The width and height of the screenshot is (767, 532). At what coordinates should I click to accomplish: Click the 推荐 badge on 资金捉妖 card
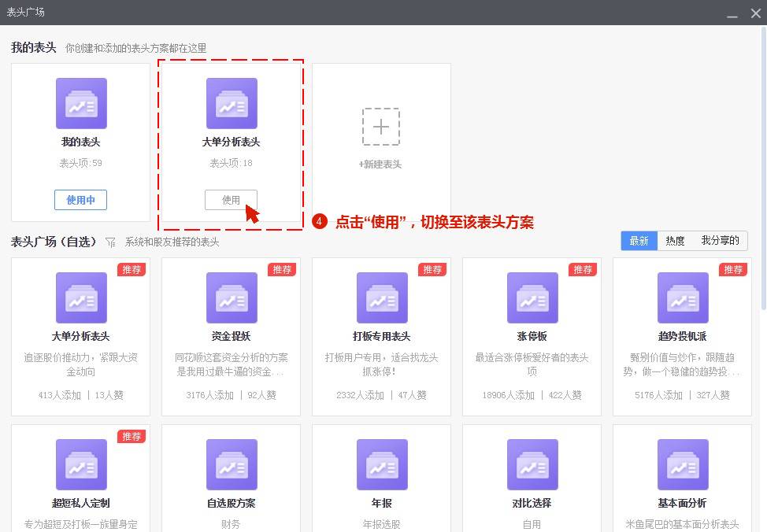[282, 270]
